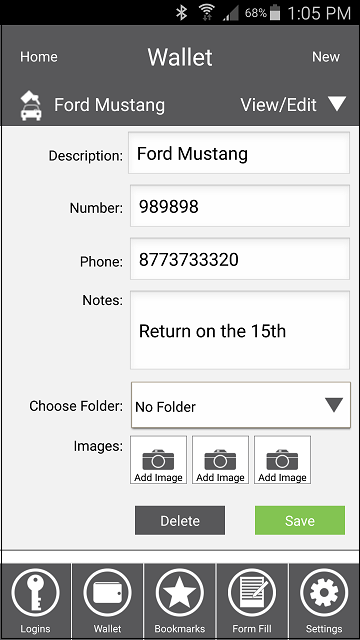The image size is (360, 640).
Task: Click the No Folder dropdown arrow
Action: 334,405
